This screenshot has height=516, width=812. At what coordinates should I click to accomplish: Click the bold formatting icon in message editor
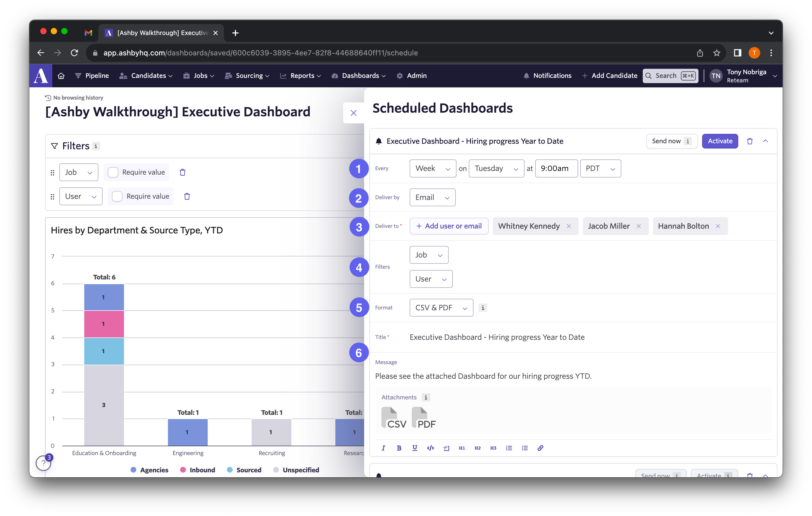coord(399,448)
